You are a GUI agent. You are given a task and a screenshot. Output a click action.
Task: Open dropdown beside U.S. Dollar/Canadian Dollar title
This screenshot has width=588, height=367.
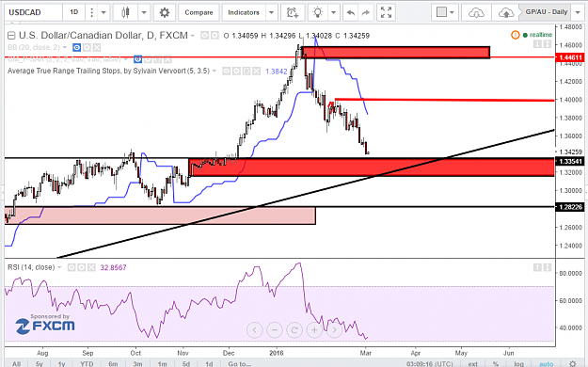pos(193,36)
